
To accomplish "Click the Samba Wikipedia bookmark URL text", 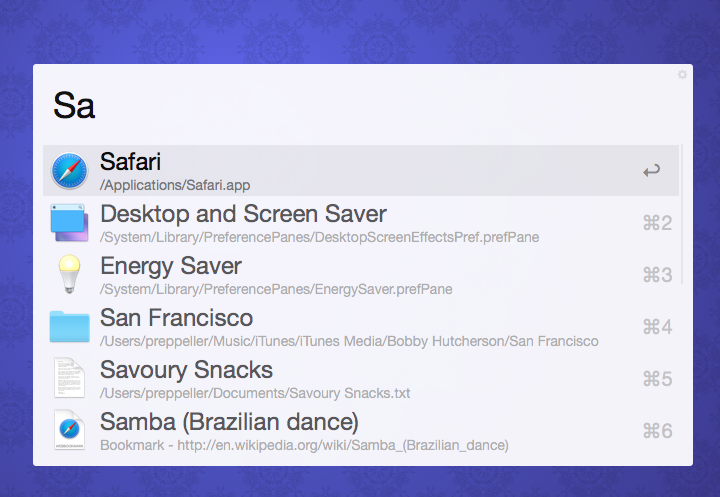I will (304, 445).
